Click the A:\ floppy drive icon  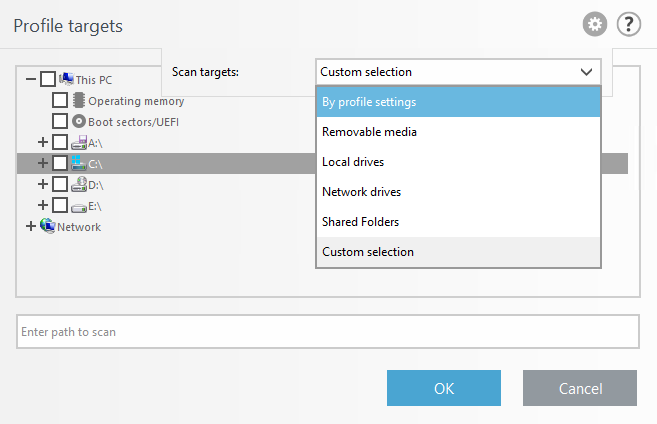point(79,142)
